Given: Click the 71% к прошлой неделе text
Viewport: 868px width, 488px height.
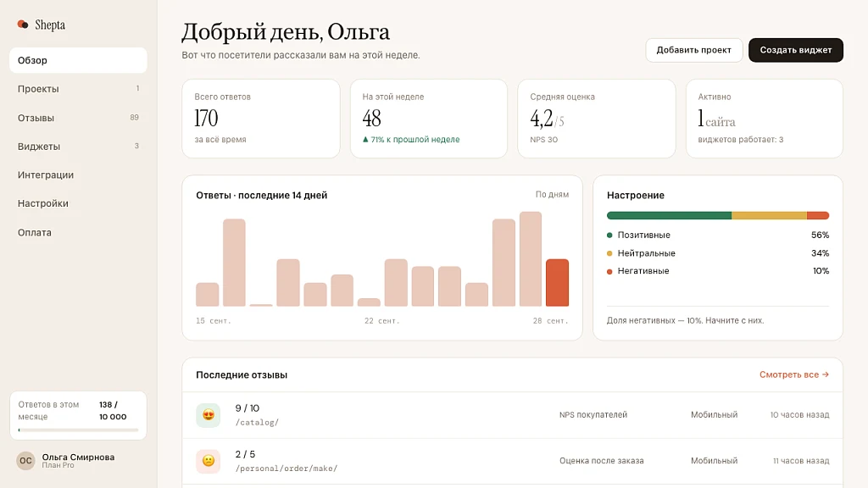Looking at the screenshot, I should [415, 140].
